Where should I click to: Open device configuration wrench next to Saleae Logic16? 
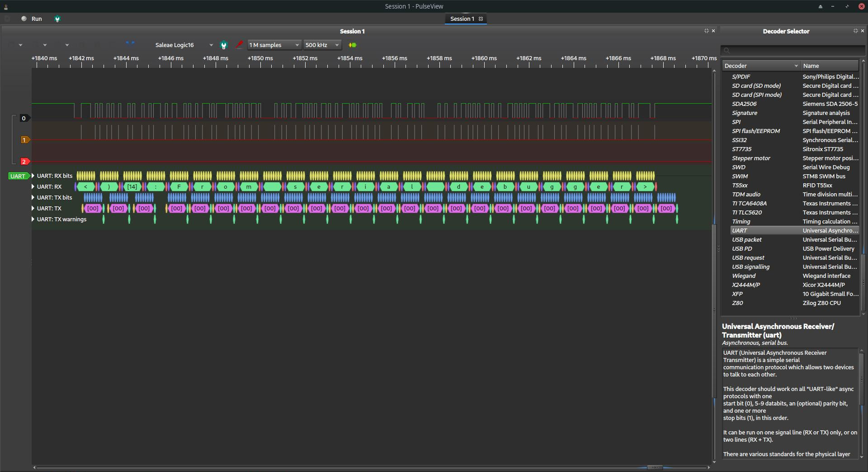coord(223,45)
